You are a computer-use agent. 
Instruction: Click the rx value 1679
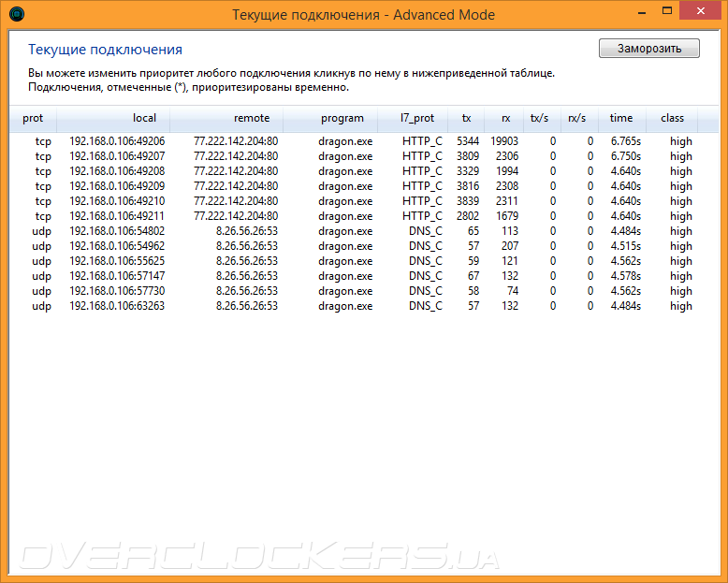[507, 216]
